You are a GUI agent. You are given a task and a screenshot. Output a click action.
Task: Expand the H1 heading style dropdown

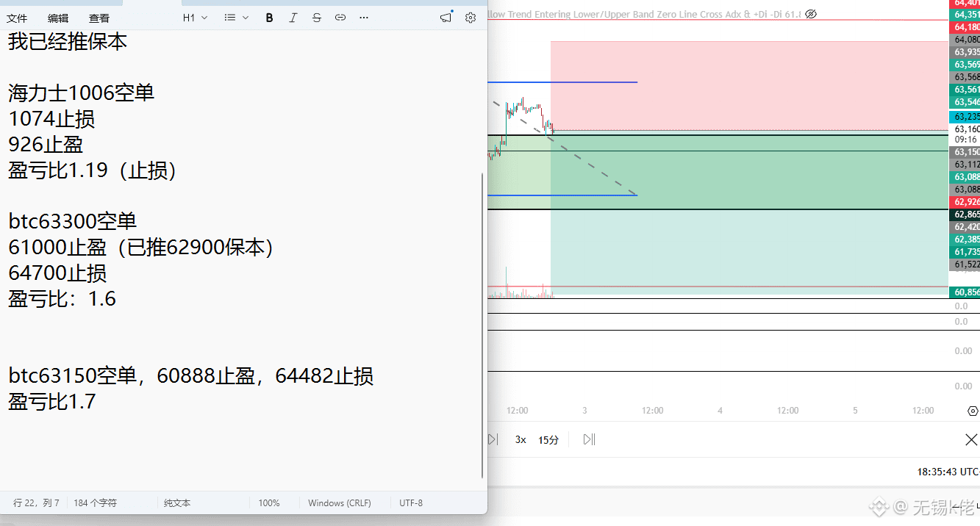tap(195, 18)
